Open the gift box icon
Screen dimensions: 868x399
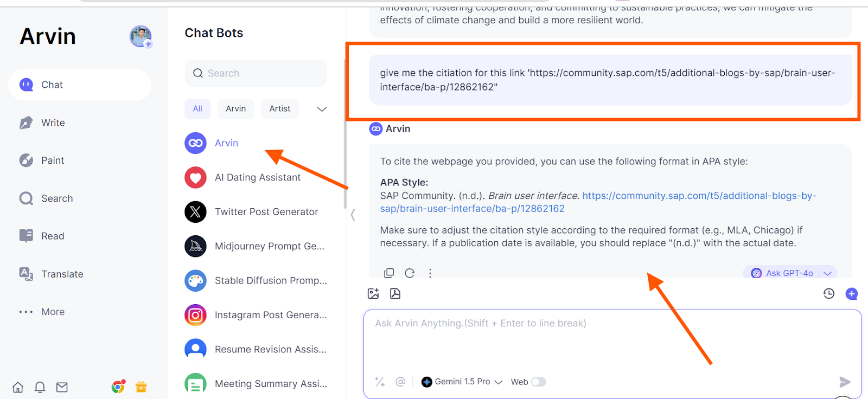141,387
